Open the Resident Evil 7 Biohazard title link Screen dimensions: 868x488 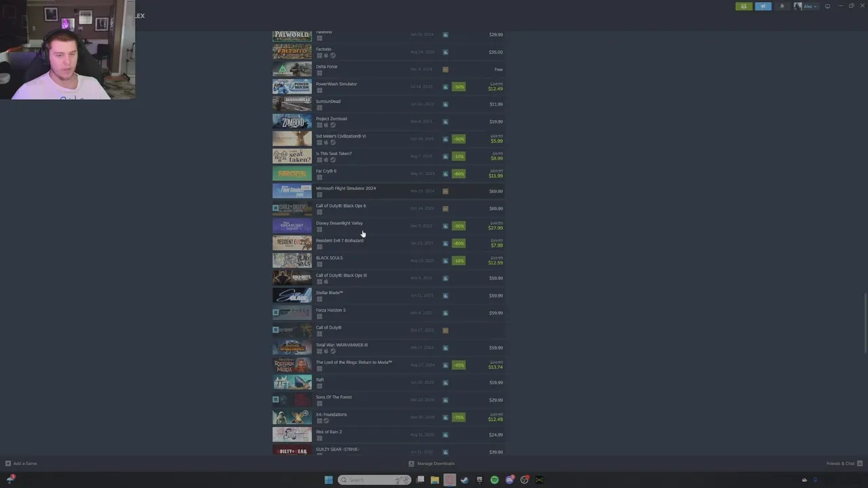coord(340,241)
